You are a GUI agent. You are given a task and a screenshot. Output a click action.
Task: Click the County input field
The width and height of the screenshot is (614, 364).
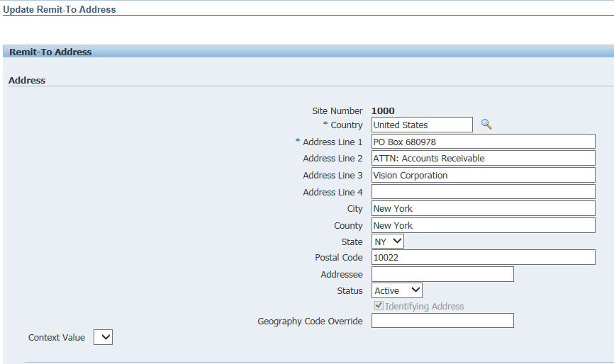[483, 225]
